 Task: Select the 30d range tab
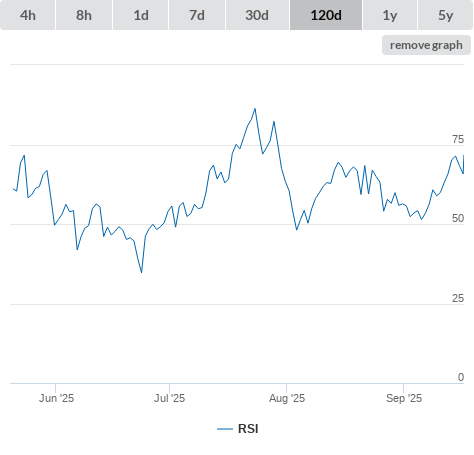(x=257, y=15)
